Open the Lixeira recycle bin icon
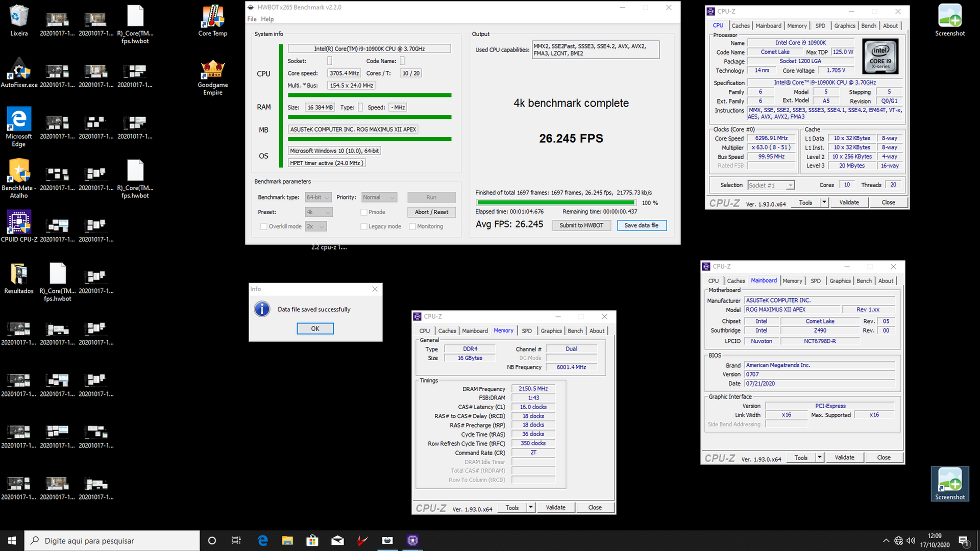980x551 pixels. (x=19, y=20)
